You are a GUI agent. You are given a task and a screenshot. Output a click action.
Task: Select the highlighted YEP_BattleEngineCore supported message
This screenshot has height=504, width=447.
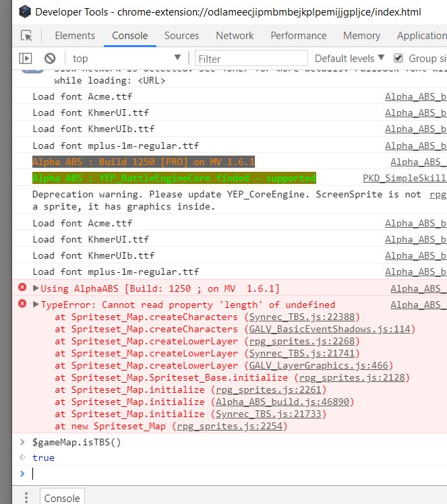[x=174, y=178]
